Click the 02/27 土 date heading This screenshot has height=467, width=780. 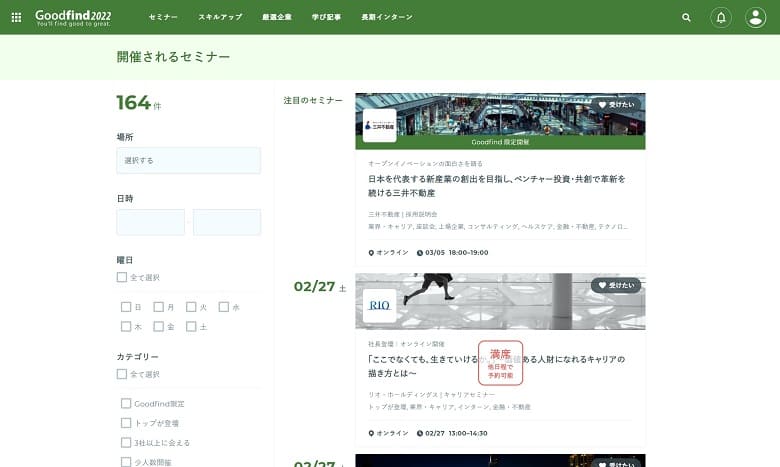coord(320,287)
